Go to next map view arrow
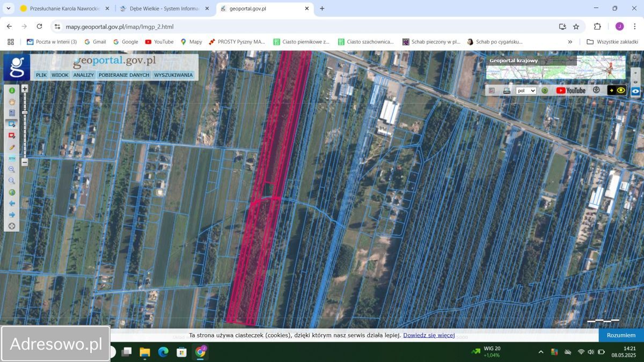 [x=12, y=215]
